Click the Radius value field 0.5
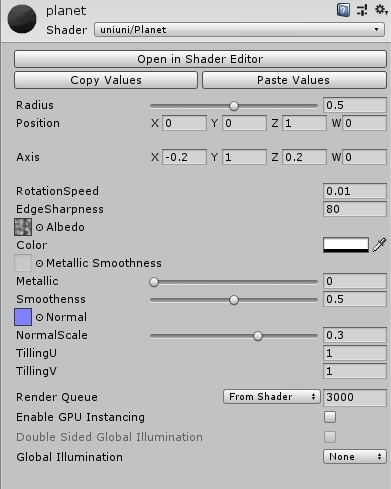 355,105
